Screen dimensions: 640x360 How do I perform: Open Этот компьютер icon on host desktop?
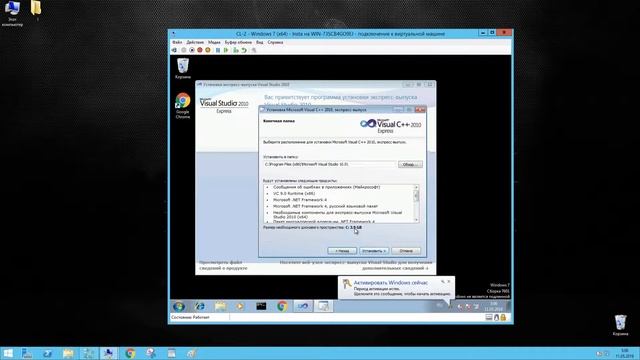point(12,13)
